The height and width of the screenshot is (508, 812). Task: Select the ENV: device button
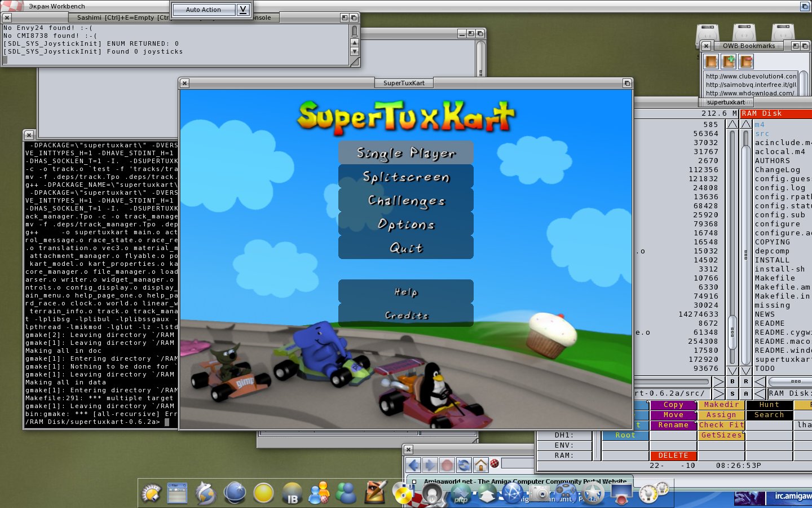click(564, 445)
